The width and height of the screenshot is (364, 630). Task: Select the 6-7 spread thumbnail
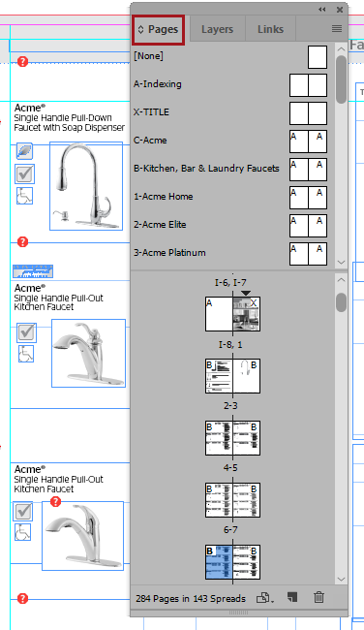(232, 562)
